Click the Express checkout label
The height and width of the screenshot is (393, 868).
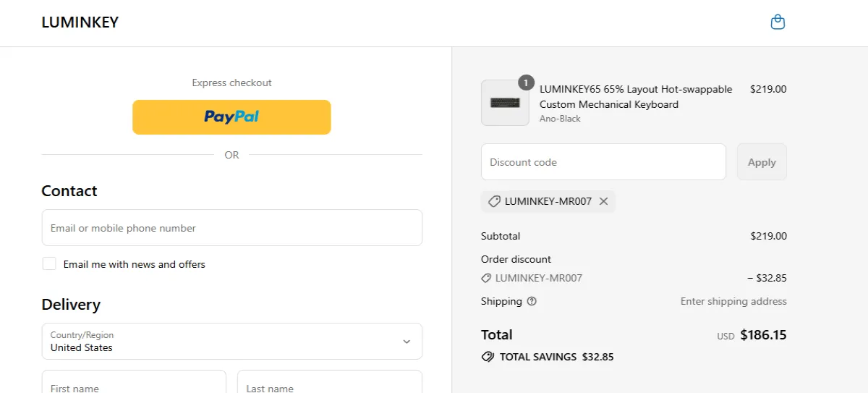[x=231, y=83]
